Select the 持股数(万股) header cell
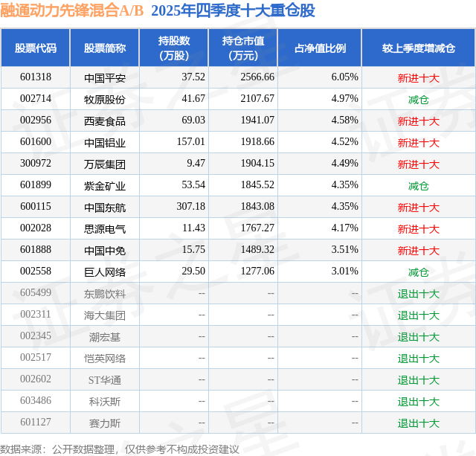The height and width of the screenshot is (456, 476). (x=173, y=48)
